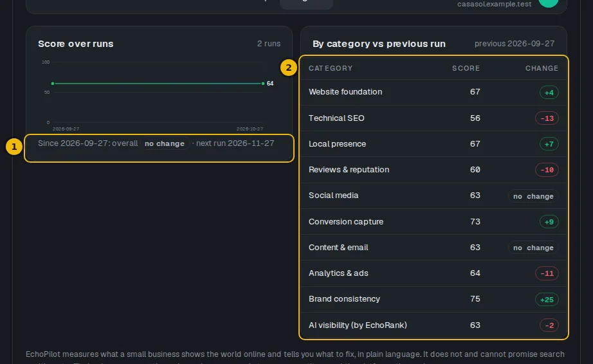
Task: Click the +25 badge for Brand consistency
Action: tap(547, 300)
